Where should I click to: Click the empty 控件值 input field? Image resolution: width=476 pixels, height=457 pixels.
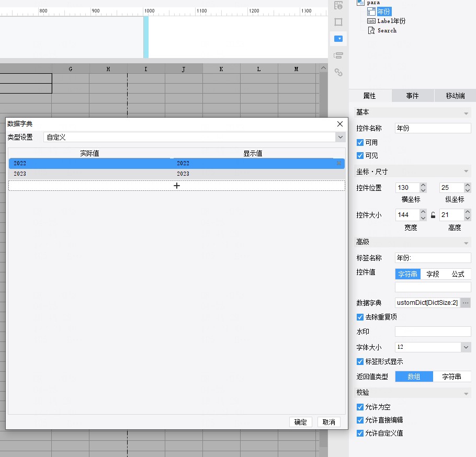pyautogui.click(x=433, y=287)
